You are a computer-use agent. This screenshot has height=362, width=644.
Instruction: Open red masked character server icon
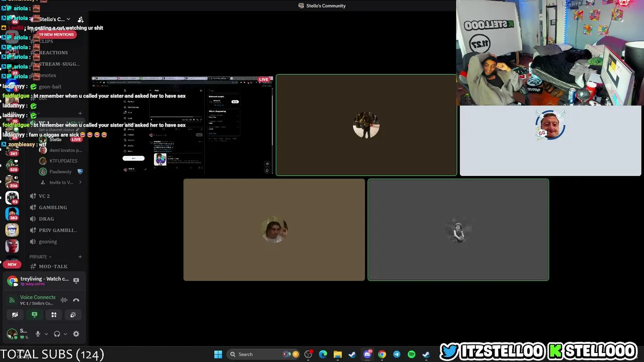[12, 246]
